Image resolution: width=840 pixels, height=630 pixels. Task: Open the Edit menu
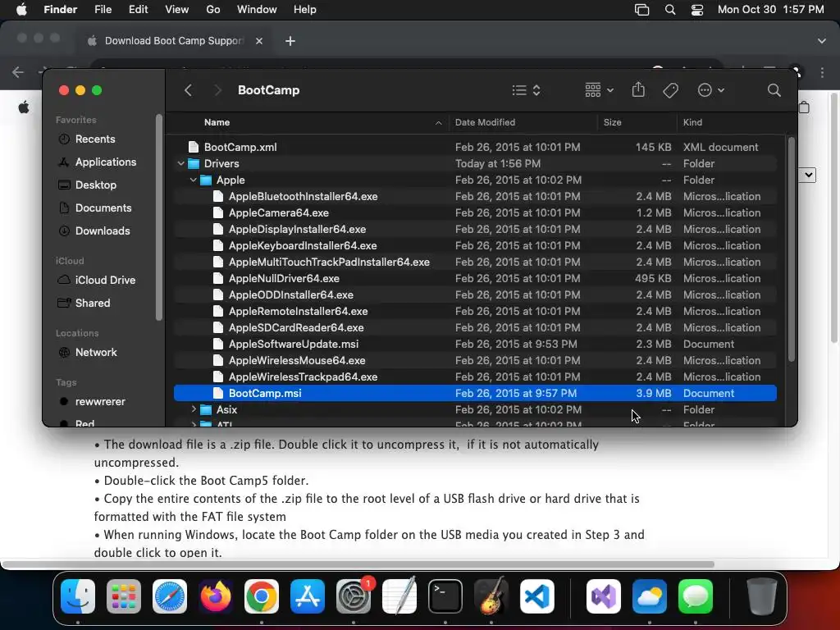[138, 10]
